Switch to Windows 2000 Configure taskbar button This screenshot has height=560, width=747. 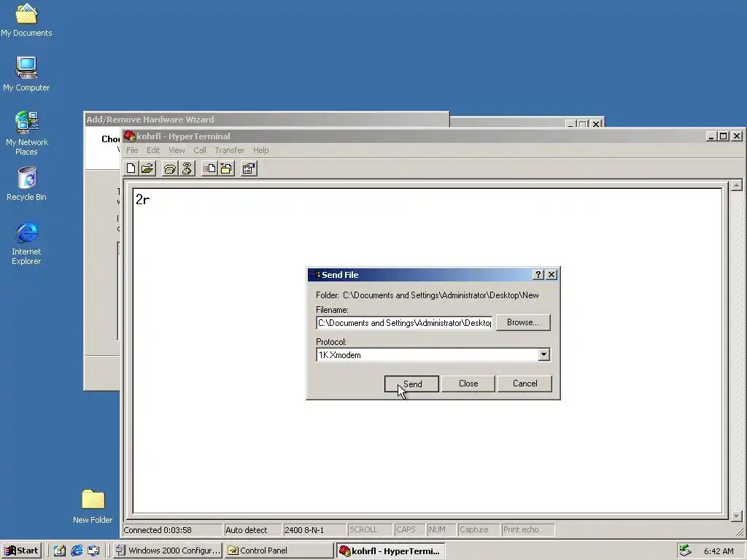click(x=168, y=551)
